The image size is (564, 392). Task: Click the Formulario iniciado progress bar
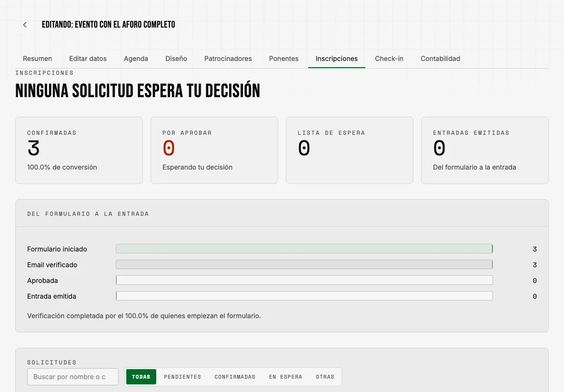click(304, 249)
